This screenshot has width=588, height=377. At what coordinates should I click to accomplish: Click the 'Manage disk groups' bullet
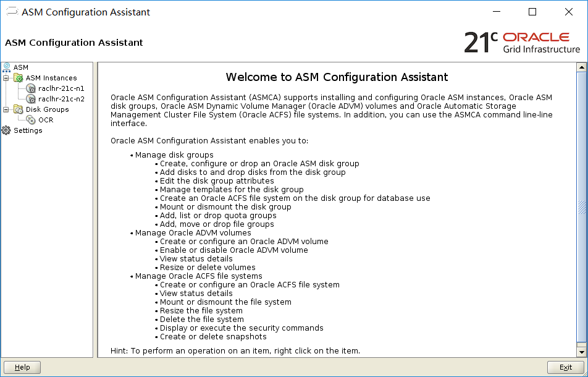pos(174,155)
